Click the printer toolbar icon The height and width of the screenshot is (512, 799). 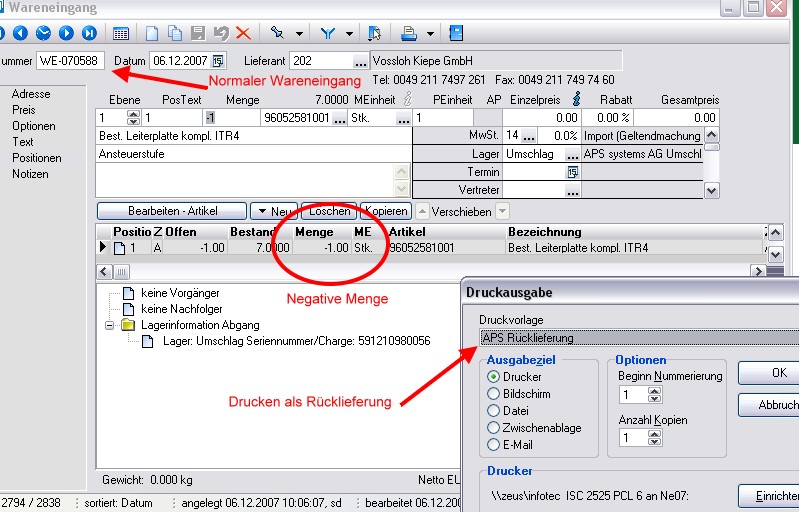tap(409, 33)
